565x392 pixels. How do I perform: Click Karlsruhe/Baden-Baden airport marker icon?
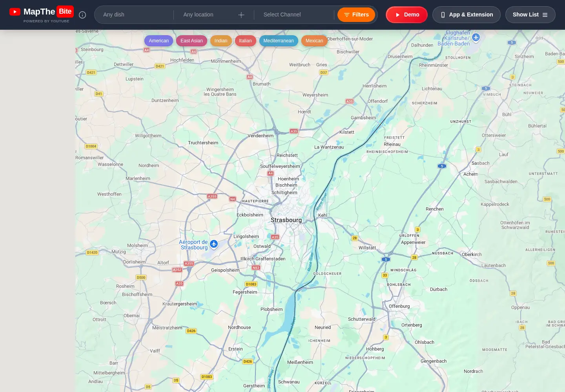pos(476,38)
